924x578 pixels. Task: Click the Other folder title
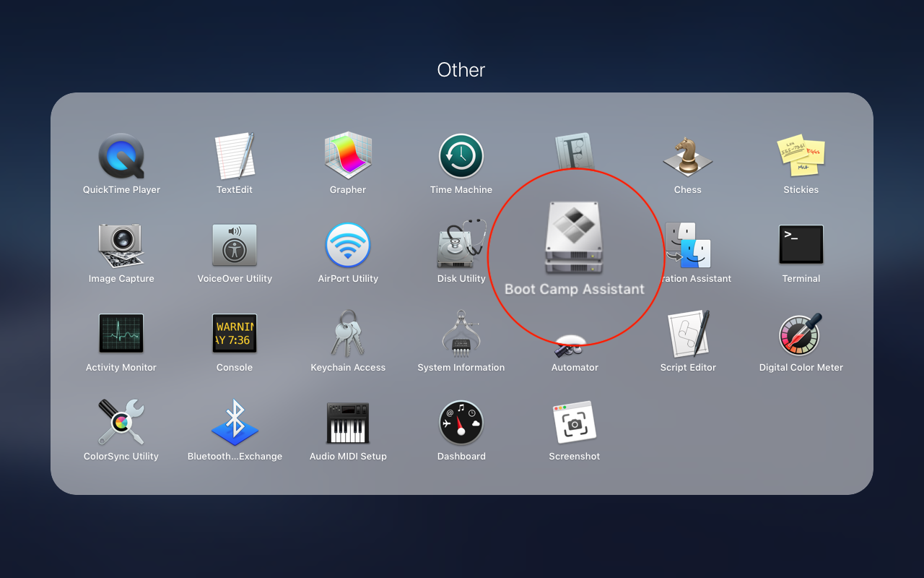point(461,70)
